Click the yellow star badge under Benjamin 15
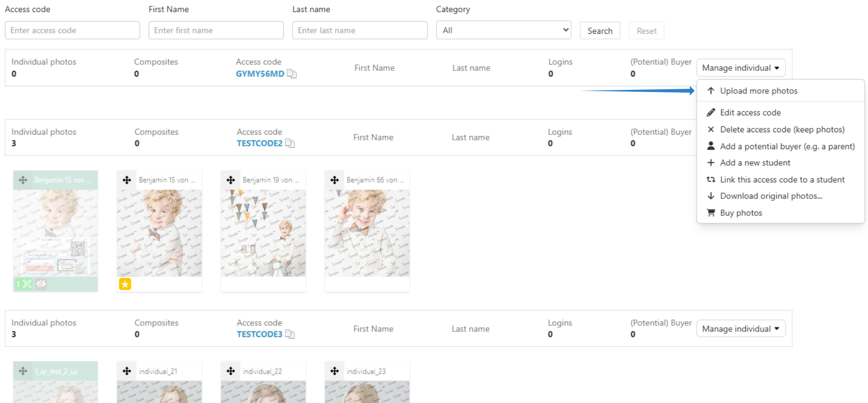The height and width of the screenshot is (403, 868). tap(125, 284)
